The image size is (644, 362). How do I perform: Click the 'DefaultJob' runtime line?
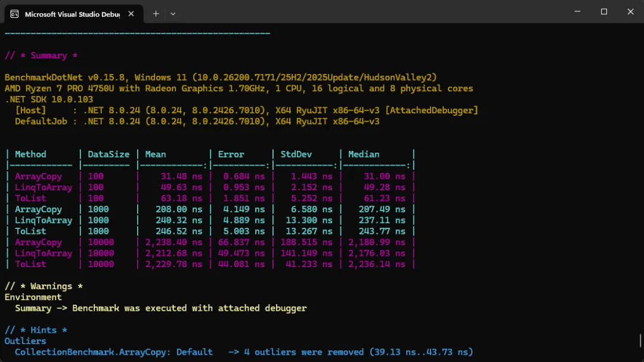click(197, 121)
